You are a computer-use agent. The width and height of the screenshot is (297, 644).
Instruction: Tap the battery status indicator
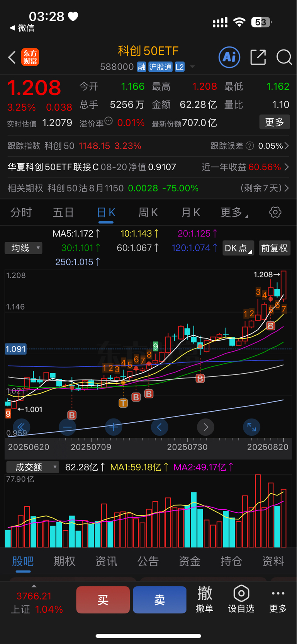261,22
